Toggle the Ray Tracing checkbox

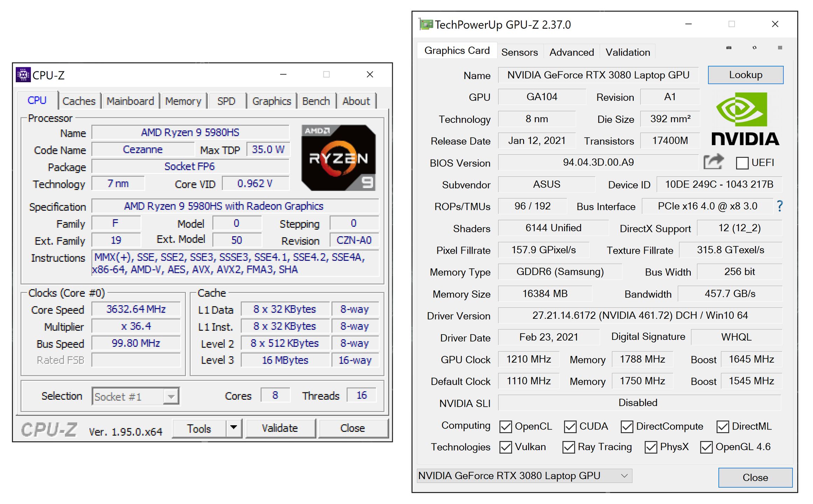[569, 447]
